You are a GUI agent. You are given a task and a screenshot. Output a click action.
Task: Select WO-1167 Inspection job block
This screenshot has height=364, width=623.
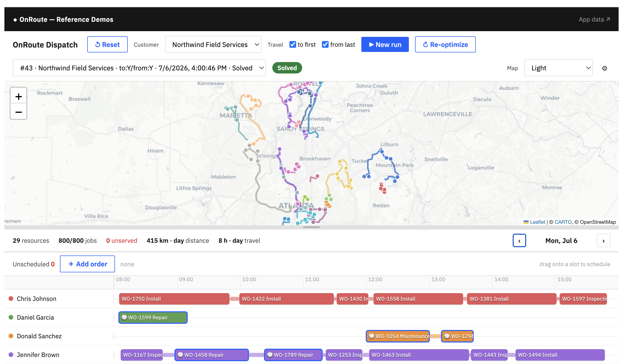[142, 355]
